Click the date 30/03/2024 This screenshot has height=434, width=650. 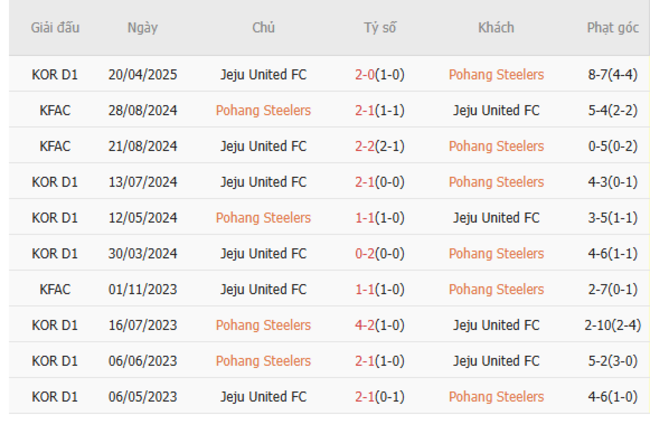click(x=142, y=254)
